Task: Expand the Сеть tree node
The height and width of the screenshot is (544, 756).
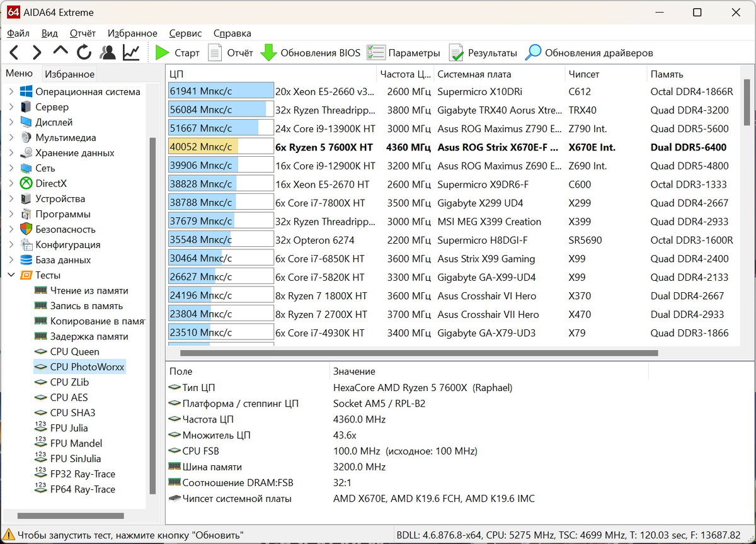Action: (x=11, y=168)
